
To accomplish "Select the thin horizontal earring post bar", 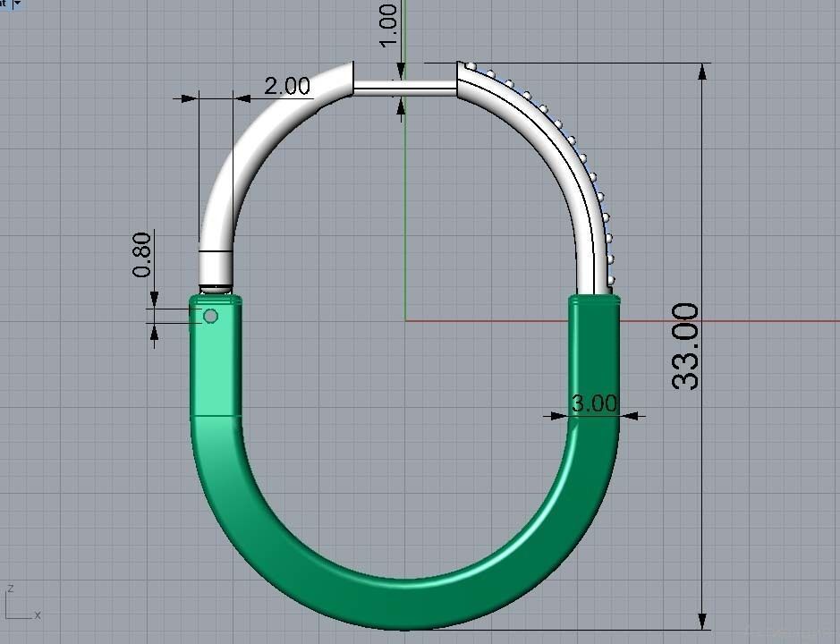I will [x=405, y=89].
